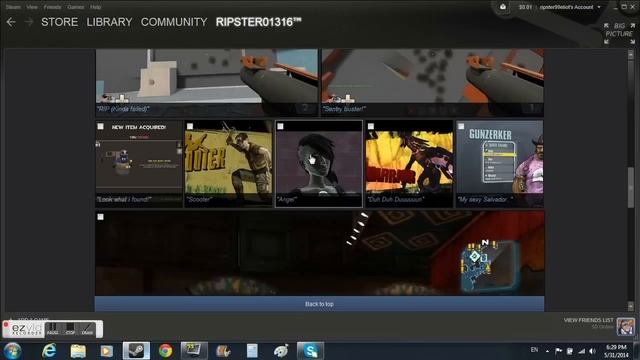
Task: Go to the STORE section
Action: pyautogui.click(x=59, y=22)
